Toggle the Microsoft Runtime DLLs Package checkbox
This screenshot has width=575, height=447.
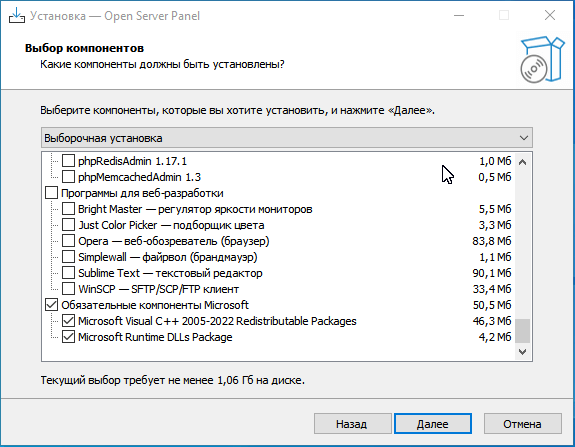coord(68,337)
